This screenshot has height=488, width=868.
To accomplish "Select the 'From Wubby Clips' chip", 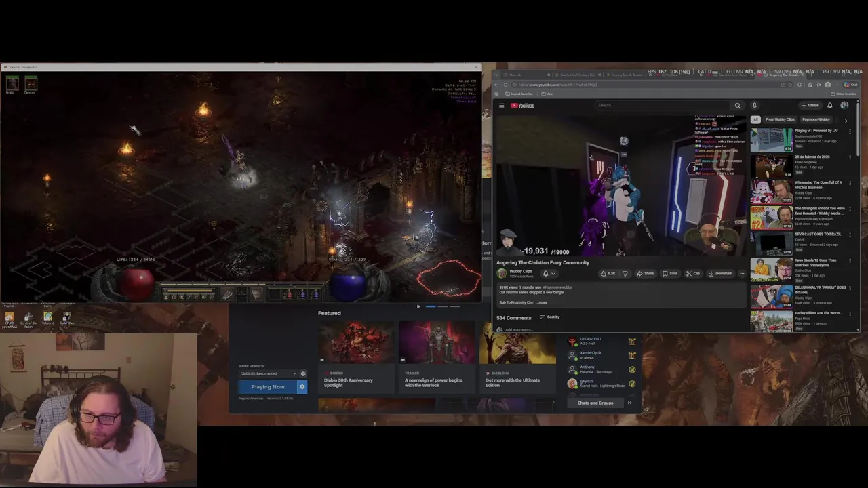I will click(780, 119).
